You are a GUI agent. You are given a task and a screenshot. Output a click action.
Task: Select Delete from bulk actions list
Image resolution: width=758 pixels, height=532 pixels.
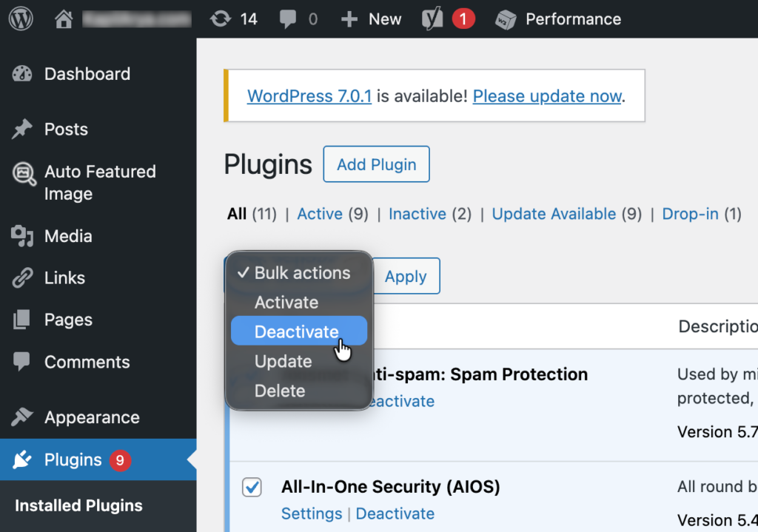[299, 391]
